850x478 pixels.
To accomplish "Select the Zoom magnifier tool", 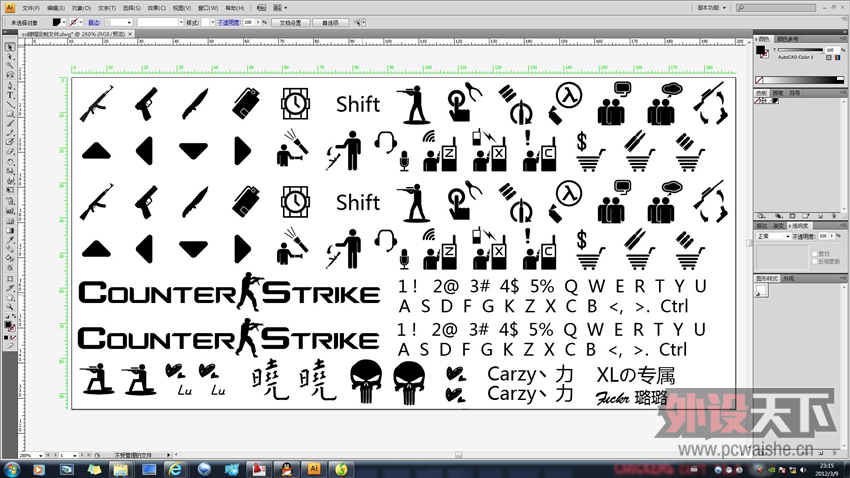I will (10, 309).
